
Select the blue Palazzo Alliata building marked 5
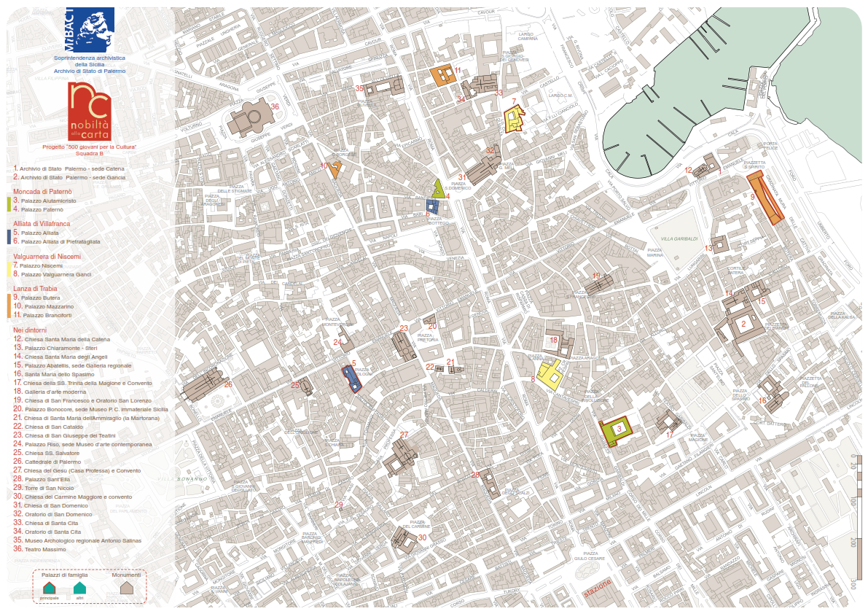point(351,379)
